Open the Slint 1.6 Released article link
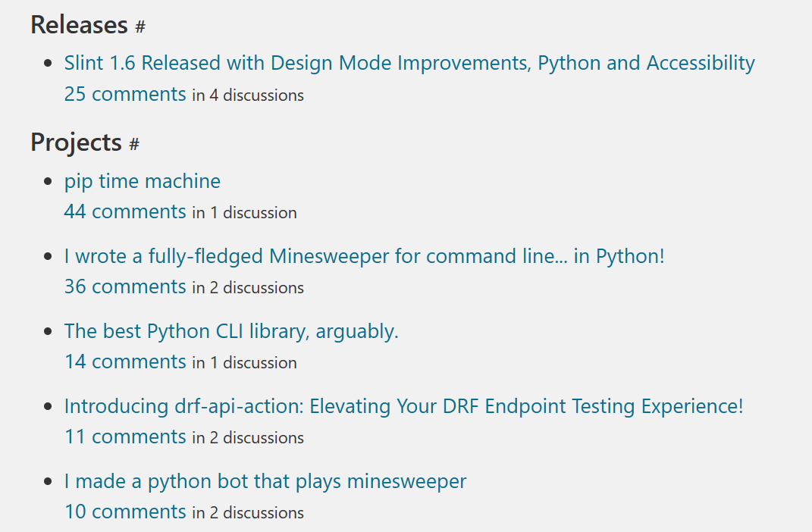 [409, 63]
